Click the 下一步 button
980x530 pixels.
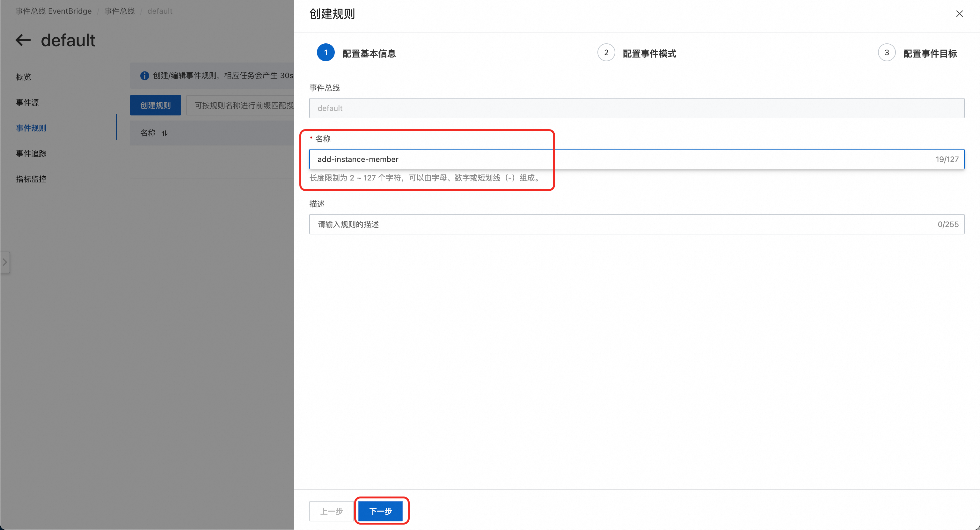pyautogui.click(x=380, y=511)
